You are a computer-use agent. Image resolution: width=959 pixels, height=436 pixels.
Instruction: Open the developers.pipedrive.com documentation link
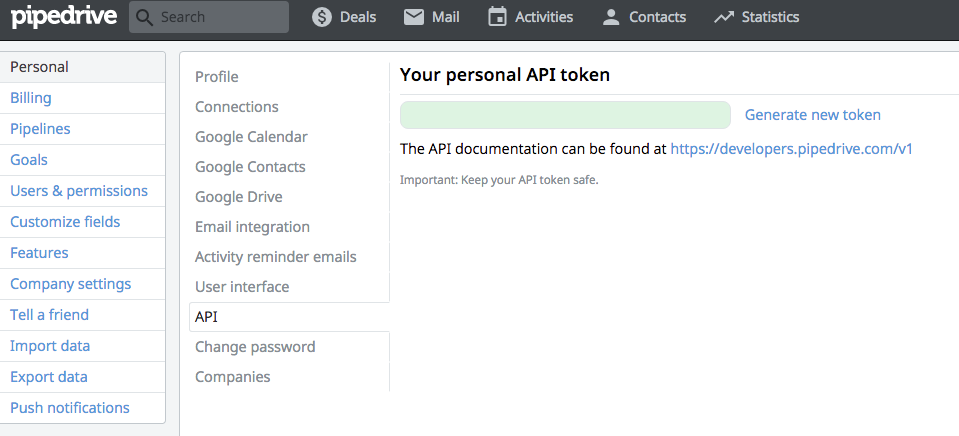791,149
